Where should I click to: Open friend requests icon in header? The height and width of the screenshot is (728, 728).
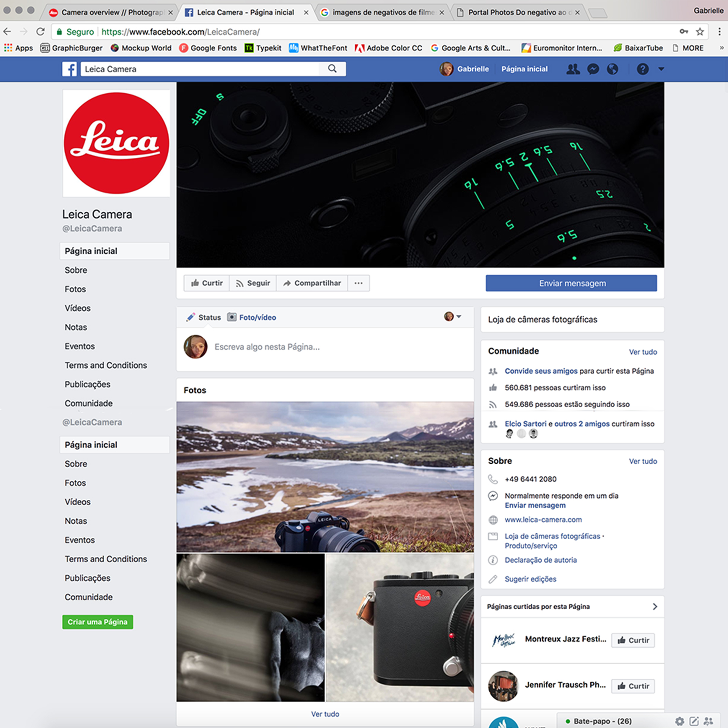coord(573,69)
